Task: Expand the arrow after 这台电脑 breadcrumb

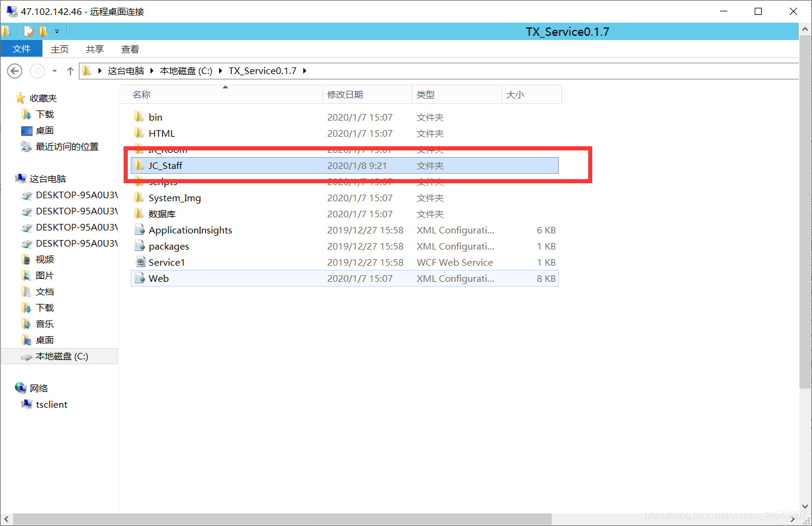Action: point(152,71)
